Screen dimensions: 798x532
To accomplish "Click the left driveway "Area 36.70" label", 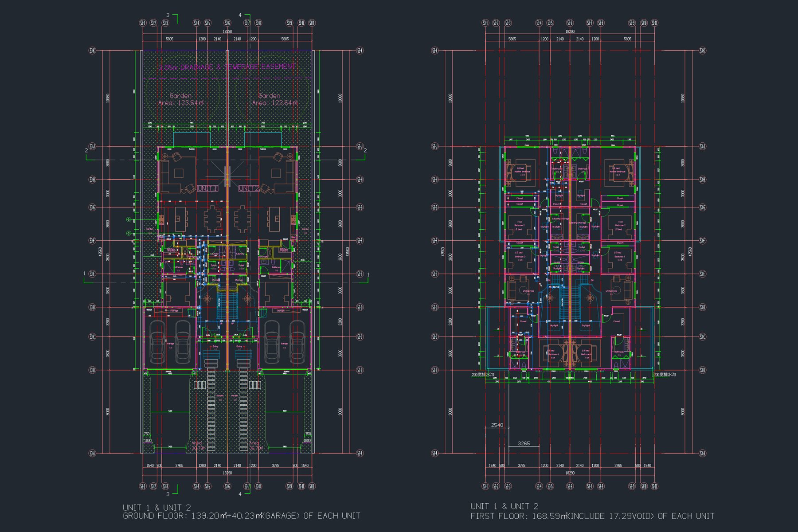I will pyautogui.click(x=198, y=445).
